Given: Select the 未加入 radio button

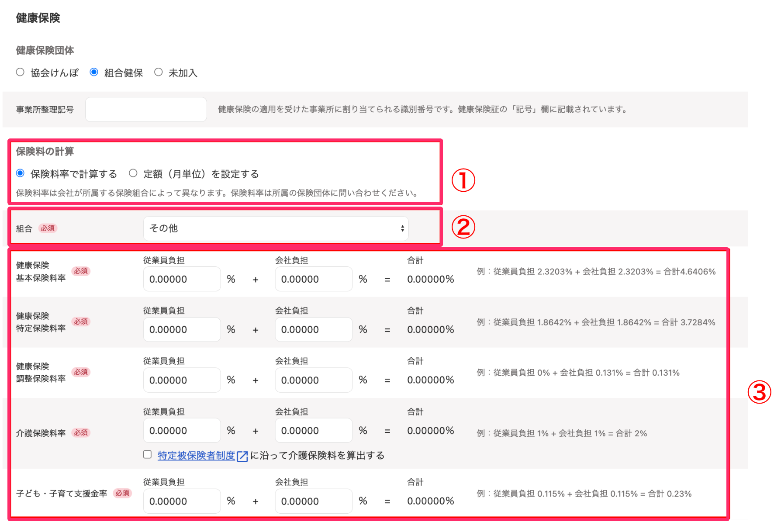Looking at the screenshot, I should click(x=159, y=72).
